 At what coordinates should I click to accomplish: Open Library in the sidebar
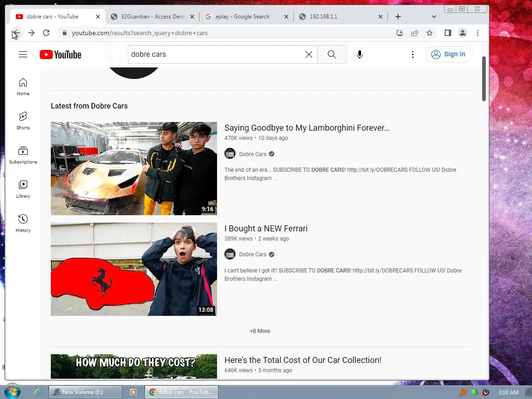23,189
